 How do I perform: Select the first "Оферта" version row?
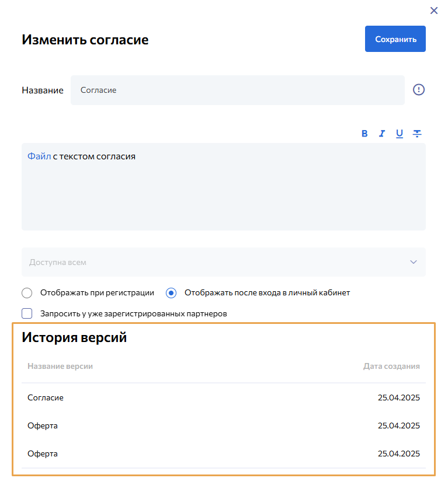(223, 425)
